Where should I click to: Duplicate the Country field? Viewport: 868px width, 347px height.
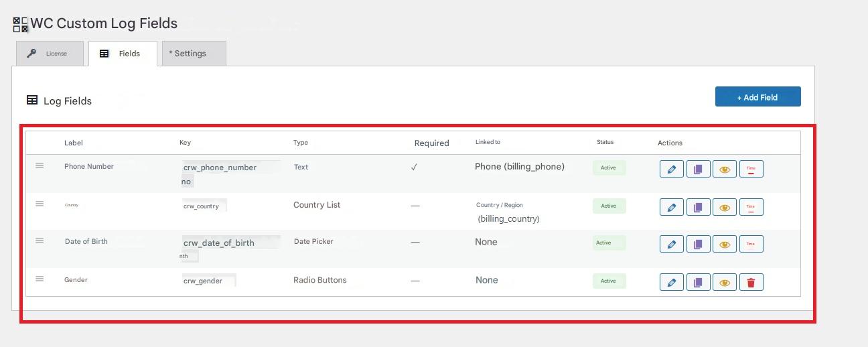click(x=698, y=207)
